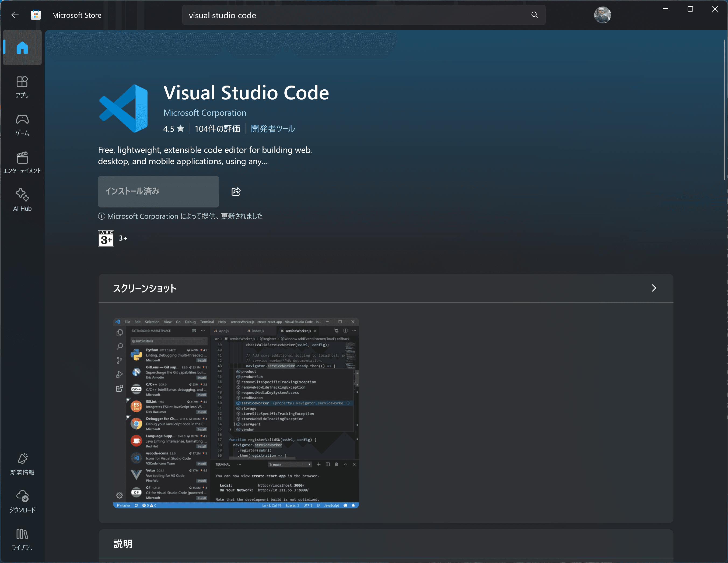Open AI Hub from sidebar

pos(22,200)
